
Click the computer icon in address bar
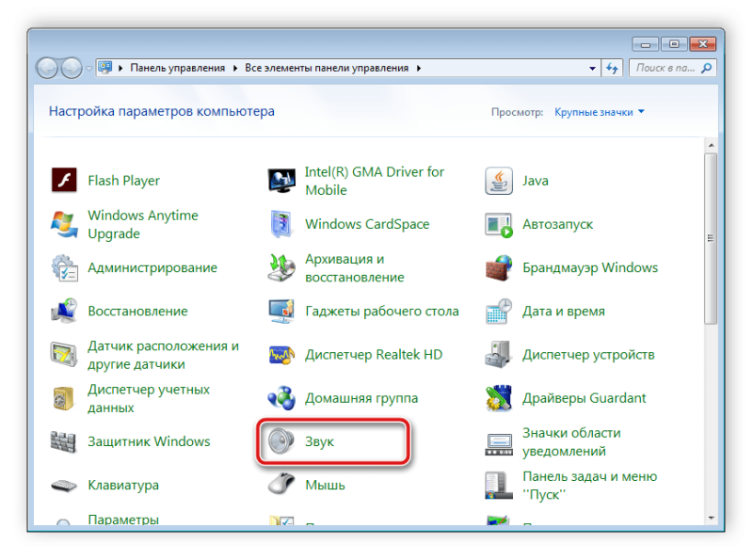point(105,68)
